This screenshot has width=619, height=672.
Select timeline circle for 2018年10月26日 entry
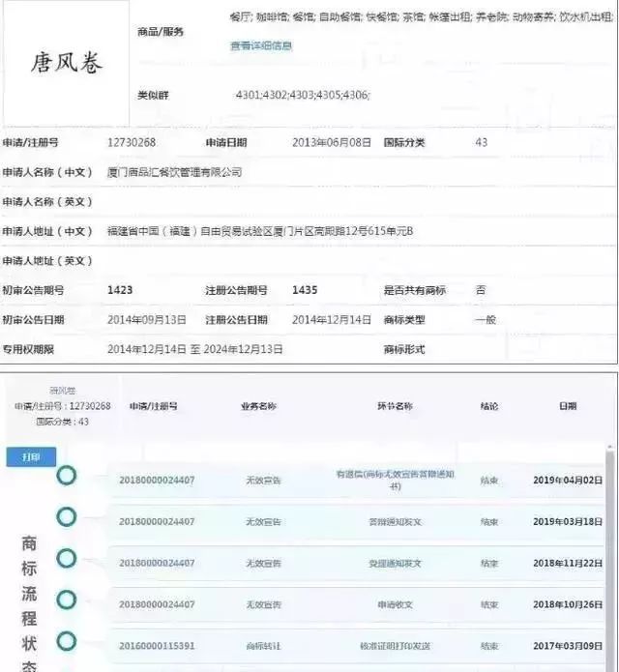click(67, 600)
